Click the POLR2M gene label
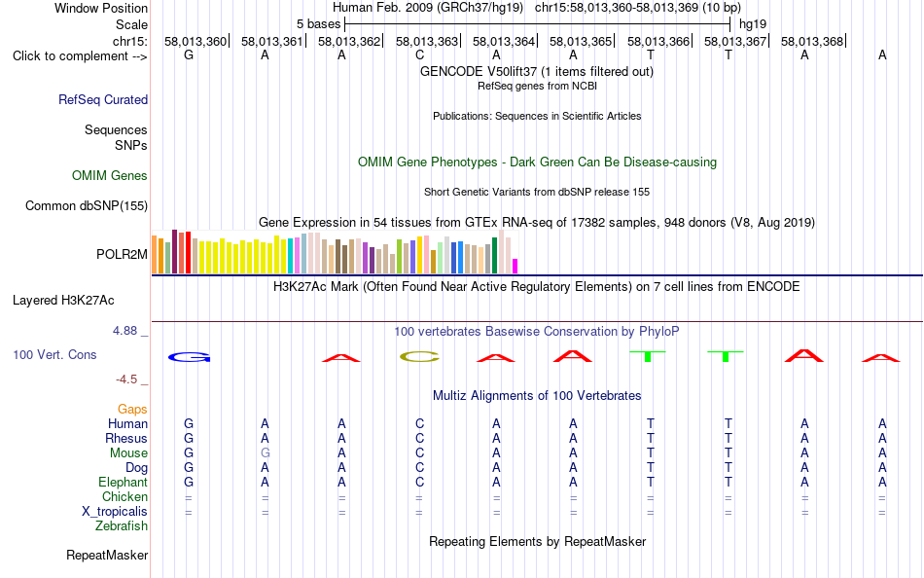The width and height of the screenshot is (924, 578). 122,254
